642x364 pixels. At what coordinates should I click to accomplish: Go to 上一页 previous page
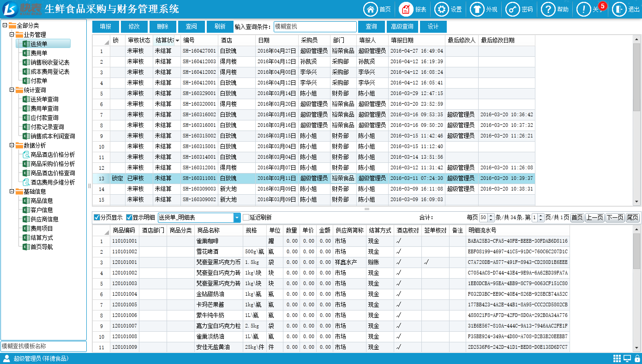[x=594, y=218]
